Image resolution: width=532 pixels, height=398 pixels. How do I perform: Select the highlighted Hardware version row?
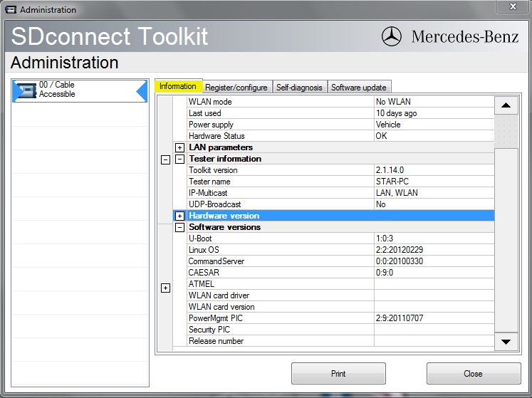333,216
